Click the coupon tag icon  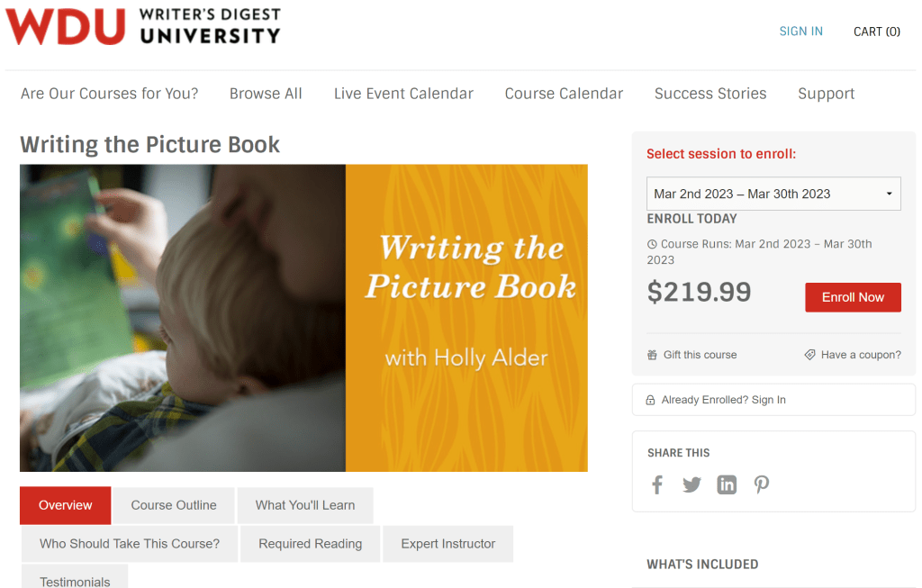tap(809, 355)
